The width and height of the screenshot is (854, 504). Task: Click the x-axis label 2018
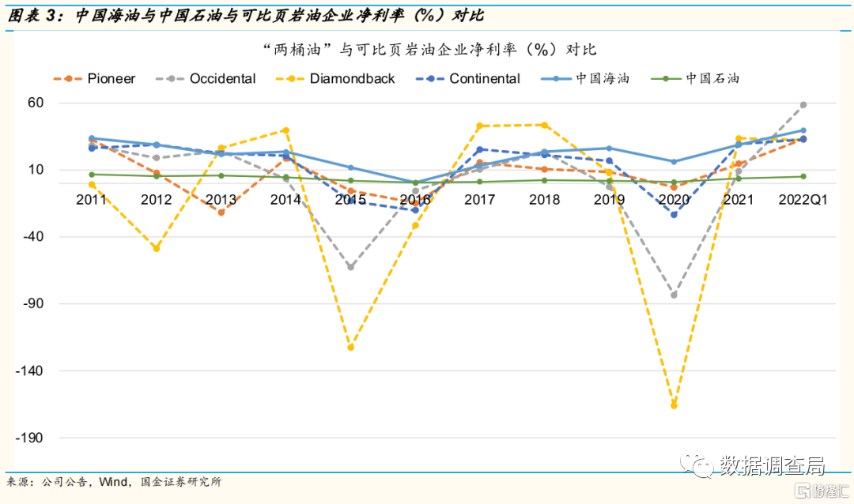545,200
